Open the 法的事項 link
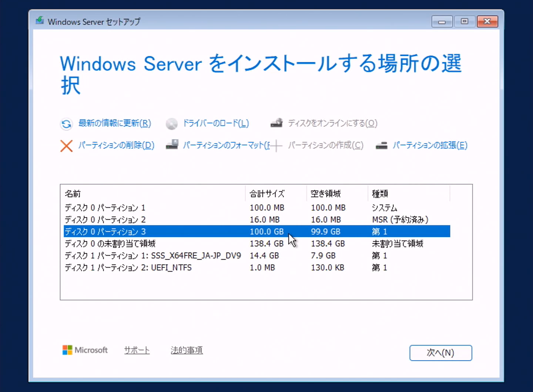This screenshot has height=392, width=533. (187, 350)
